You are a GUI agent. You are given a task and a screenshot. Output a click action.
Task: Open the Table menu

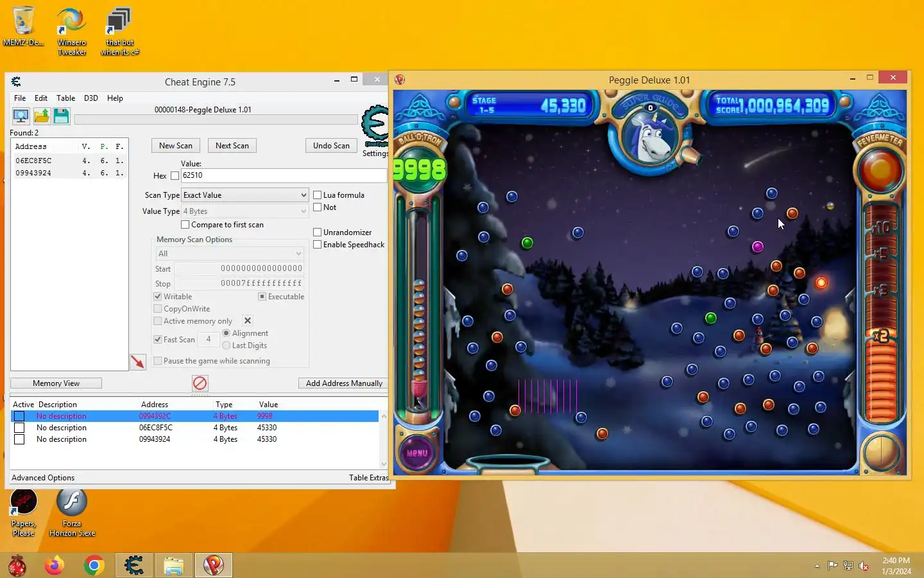pyautogui.click(x=65, y=98)
